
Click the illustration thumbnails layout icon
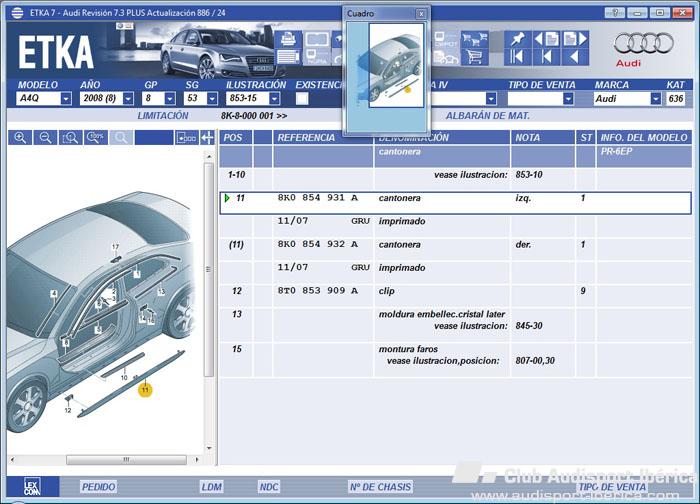[186, 137]
